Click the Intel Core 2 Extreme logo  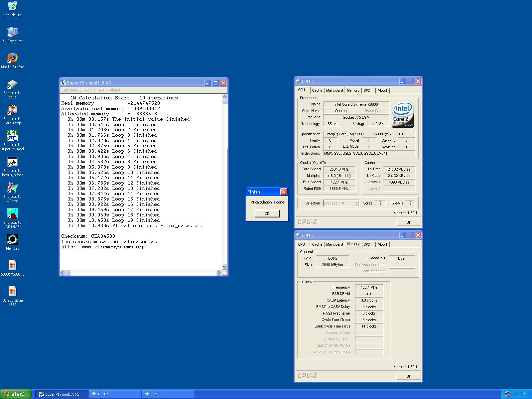[403, 114]
